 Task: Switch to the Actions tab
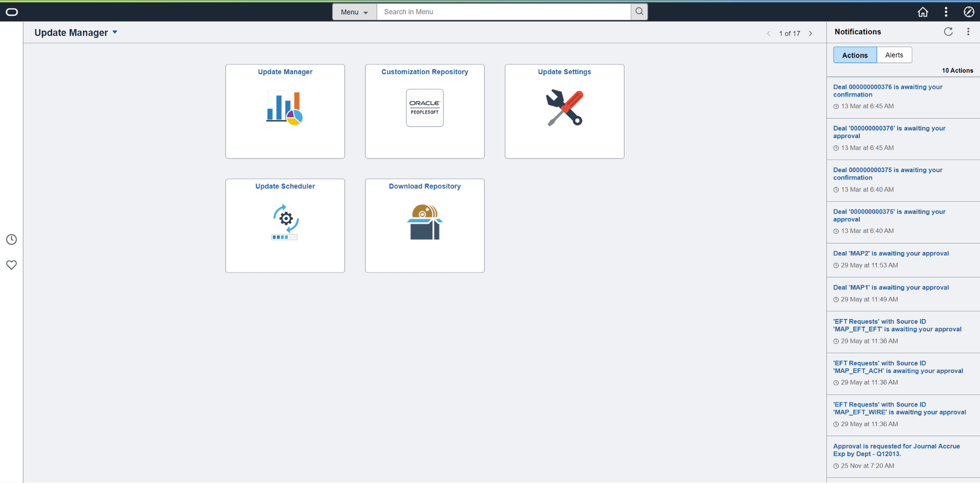point(854,55)
